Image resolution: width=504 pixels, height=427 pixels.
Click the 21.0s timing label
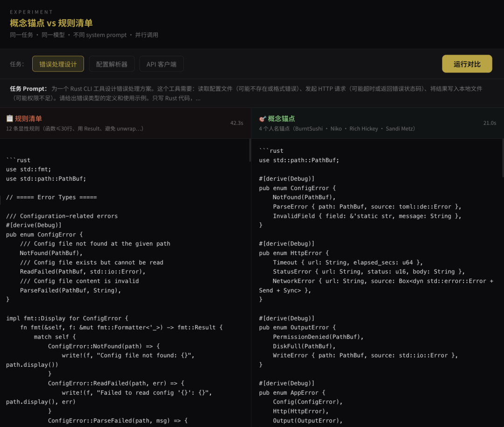[x=490, y=123]
